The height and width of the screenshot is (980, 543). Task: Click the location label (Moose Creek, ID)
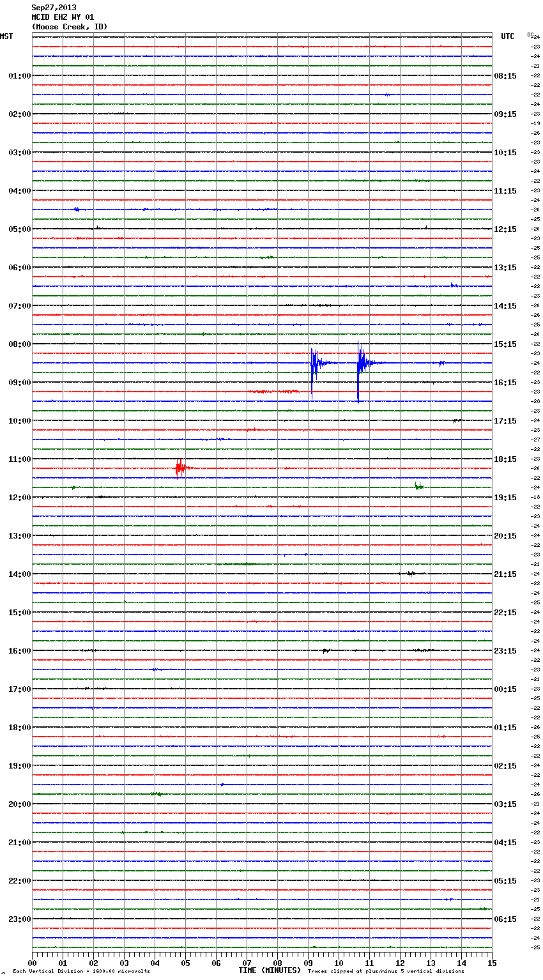[x=70, y=27]
